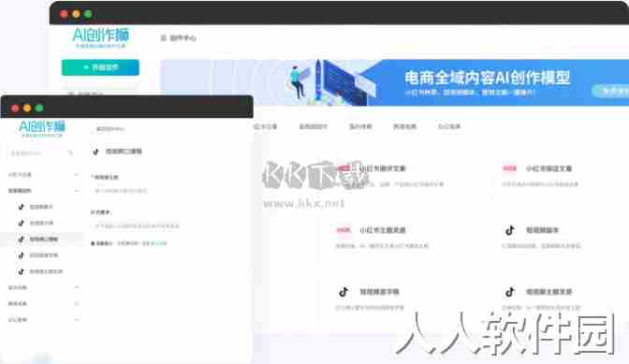Open the fourth tab of the back window tab row
629x364 pixels.
coord(404,126)
